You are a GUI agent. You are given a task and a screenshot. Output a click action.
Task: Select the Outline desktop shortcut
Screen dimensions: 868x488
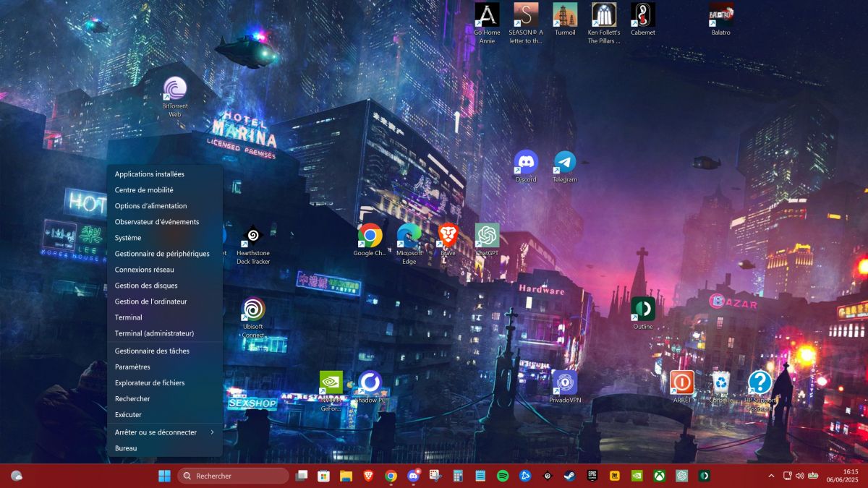(643, 313)
